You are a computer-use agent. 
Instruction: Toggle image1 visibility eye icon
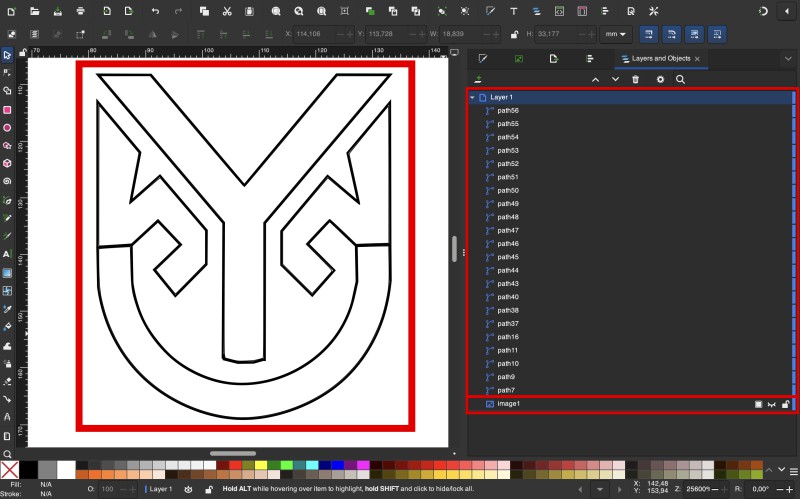tap(771, 404)
